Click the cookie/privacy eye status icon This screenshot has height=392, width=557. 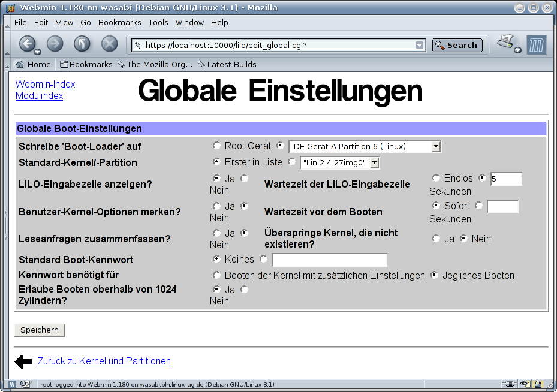(x=525, y=384)
